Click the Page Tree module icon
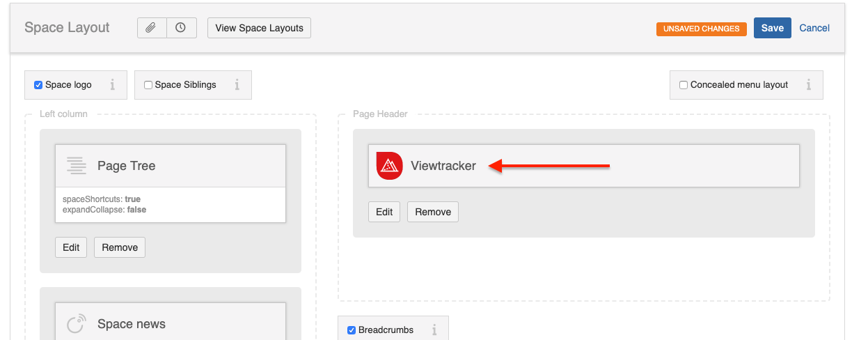 point(77,166)
